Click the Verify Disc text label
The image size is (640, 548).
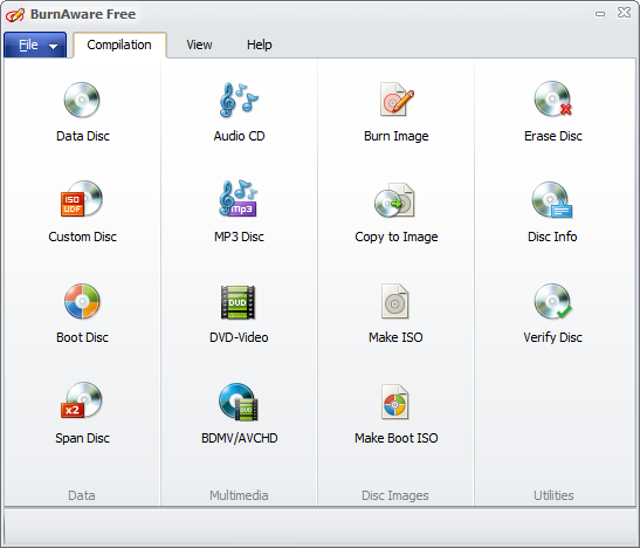pos(553,337)
